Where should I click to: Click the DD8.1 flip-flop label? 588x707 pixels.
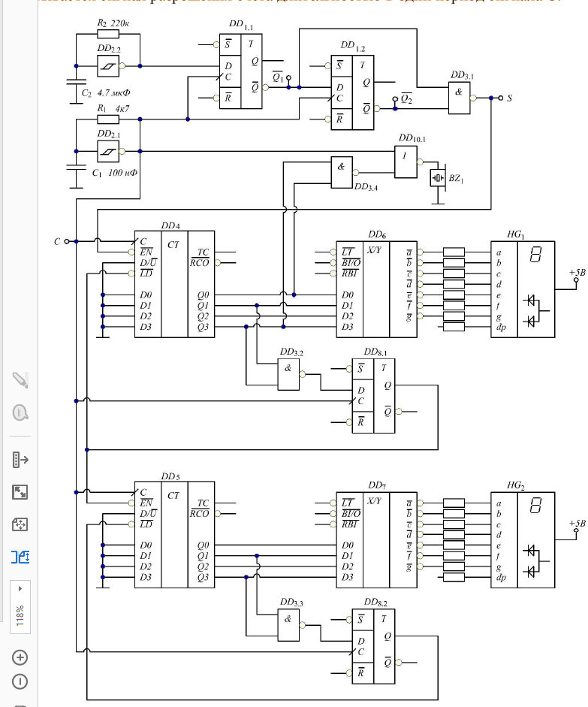click(375, 352)
